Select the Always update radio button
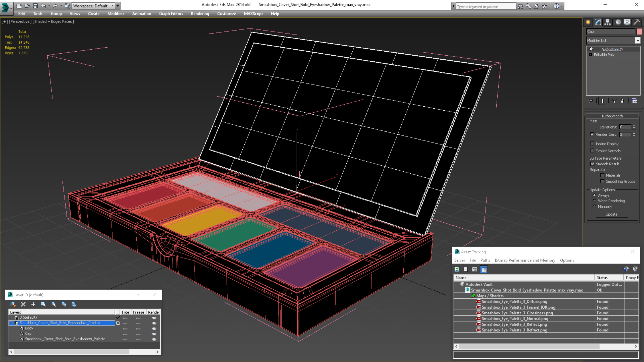The image size is (644, 362). [595, 195]
